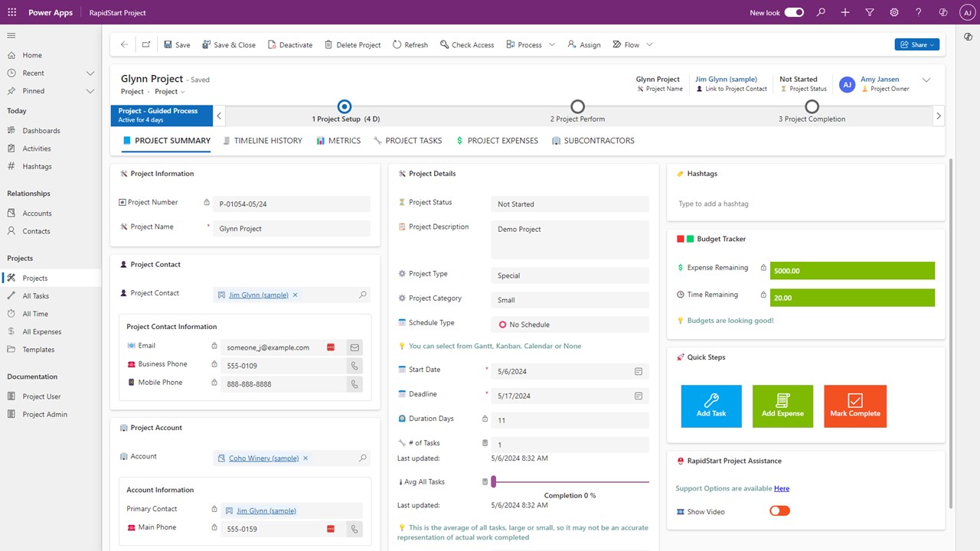Open the Project form selector dropdown
The width and height of the screenshot is (980, 551).
[170, 91]
